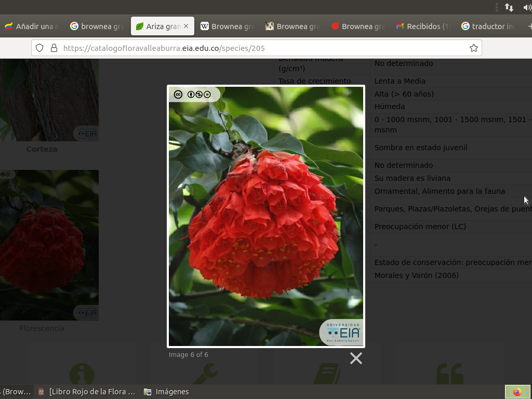This screenshot has height=399, width=532.
Task: Click the 'Corteza' caption under bark photo
Action: point(42,149)
